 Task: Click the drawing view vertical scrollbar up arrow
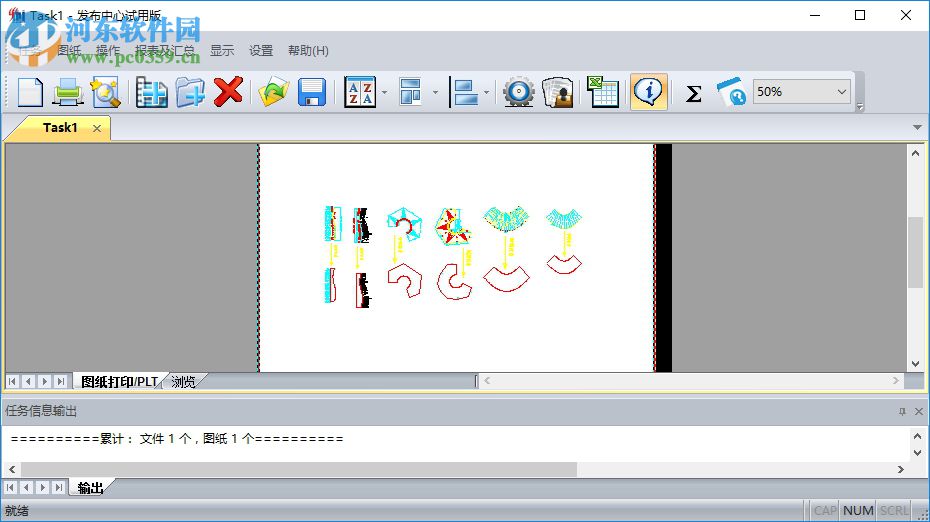tap(916, 153)
